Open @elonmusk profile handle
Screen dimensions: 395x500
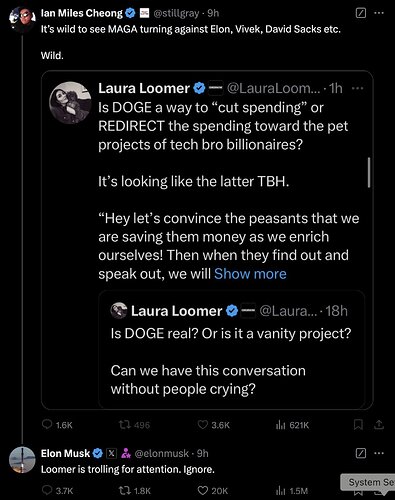(162, 453)
